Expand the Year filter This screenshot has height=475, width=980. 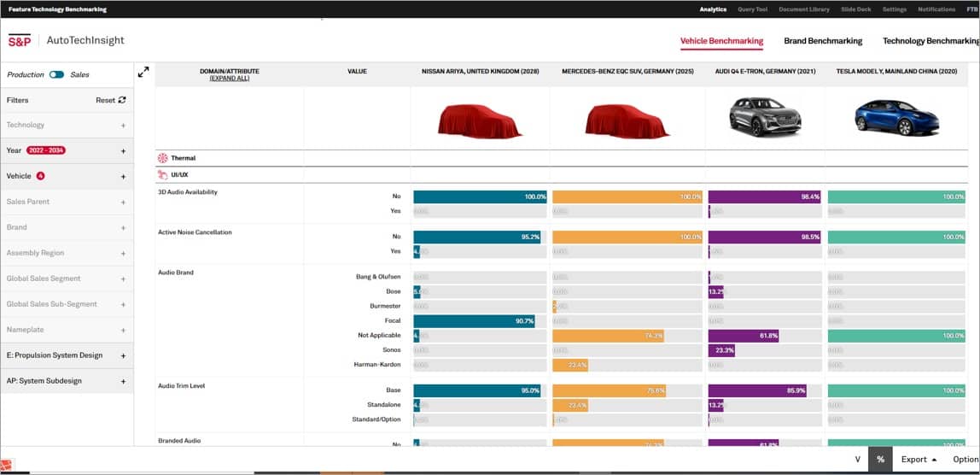tap(123, 151)
